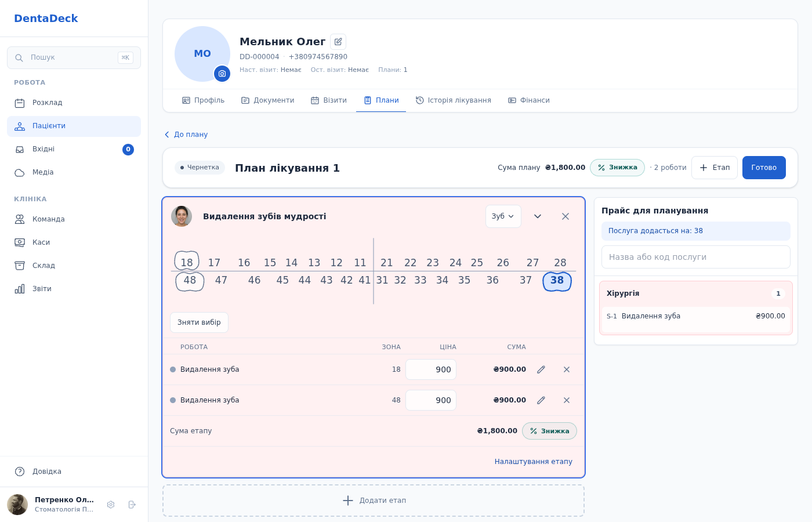Toggle tooth 18 selection
Screen dimensions: 812x522
pyautogui.click(x=187, y=262)
